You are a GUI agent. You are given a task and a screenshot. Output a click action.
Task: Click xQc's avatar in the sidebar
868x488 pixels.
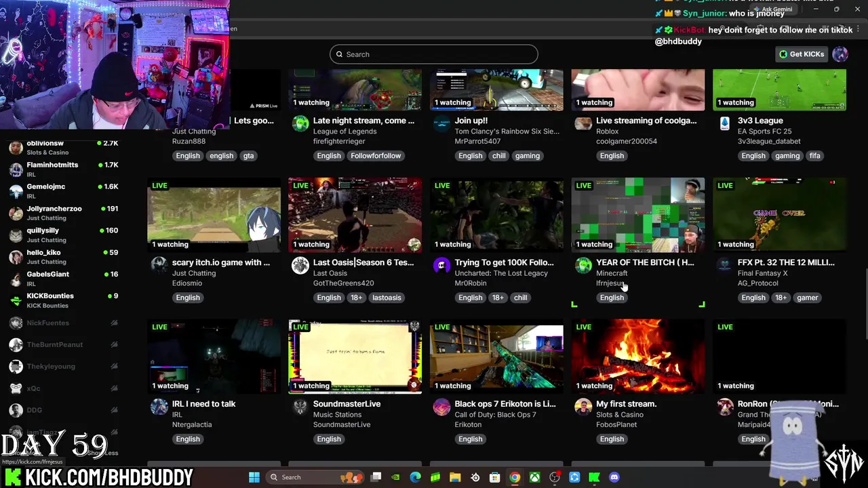click(x=16, y=388)
